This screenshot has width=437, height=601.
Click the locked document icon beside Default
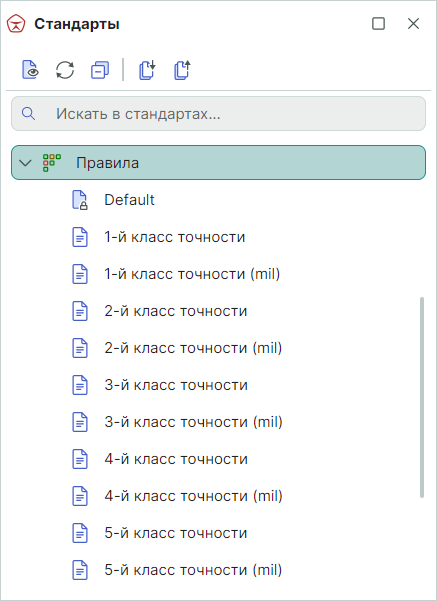click(x=80, y=200)
